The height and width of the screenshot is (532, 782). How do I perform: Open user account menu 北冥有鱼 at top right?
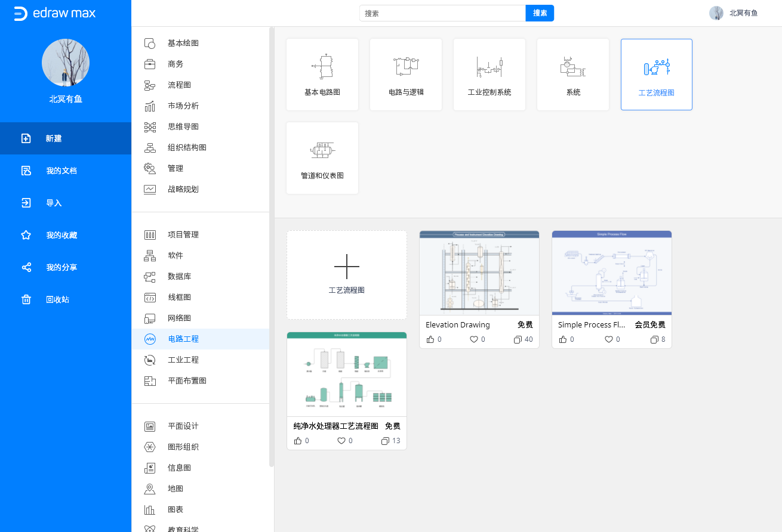coord(734,13)
